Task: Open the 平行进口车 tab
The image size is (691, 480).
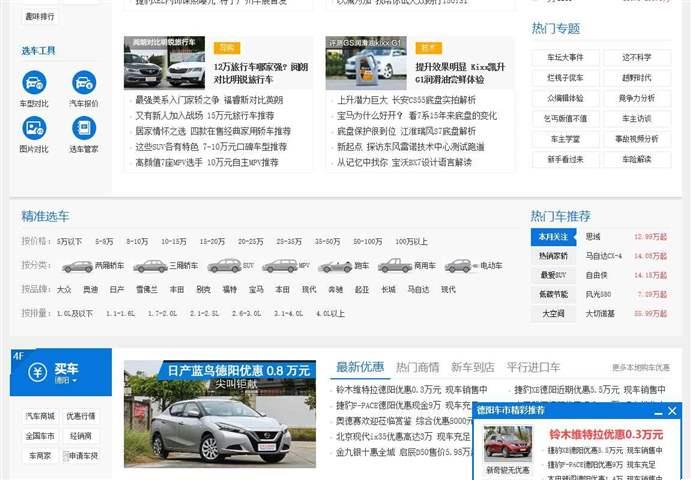Action: coord(533,367)
